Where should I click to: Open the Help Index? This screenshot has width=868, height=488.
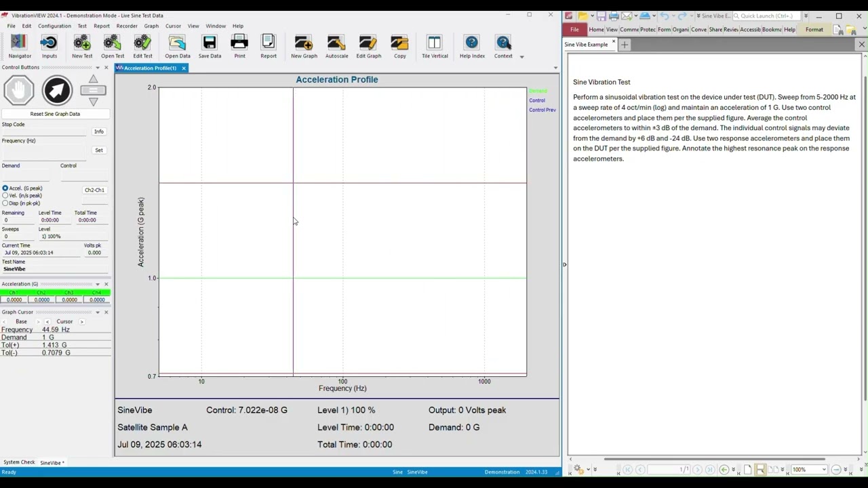tap(471, 47)
